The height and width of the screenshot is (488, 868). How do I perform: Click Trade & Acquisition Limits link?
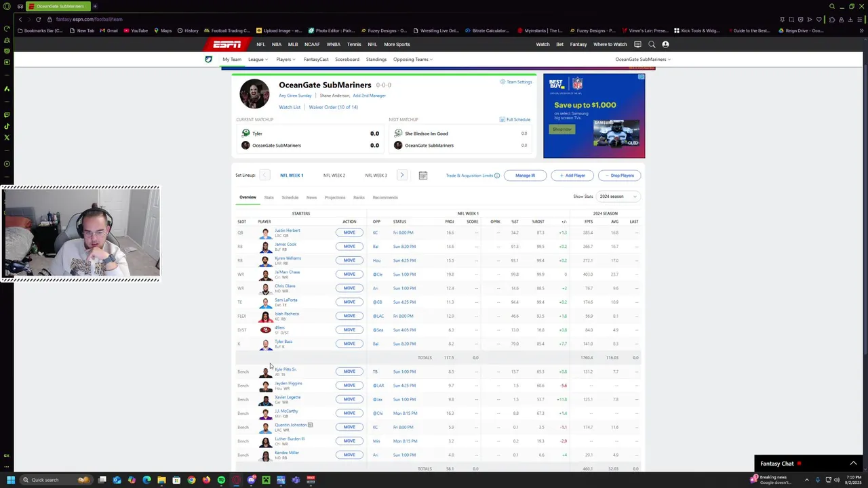[x=469, y=176]
